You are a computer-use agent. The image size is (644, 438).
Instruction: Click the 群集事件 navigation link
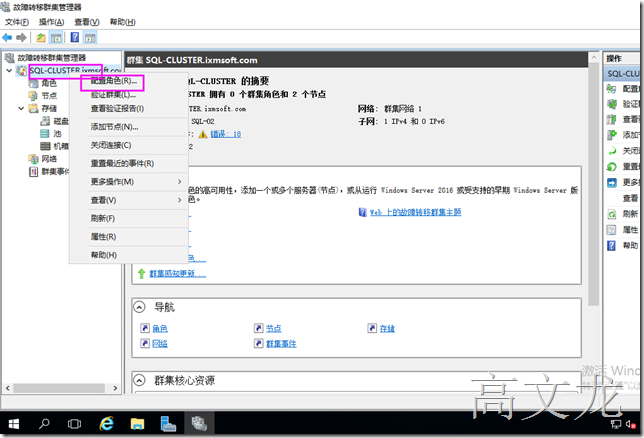[x=281, y=343]
